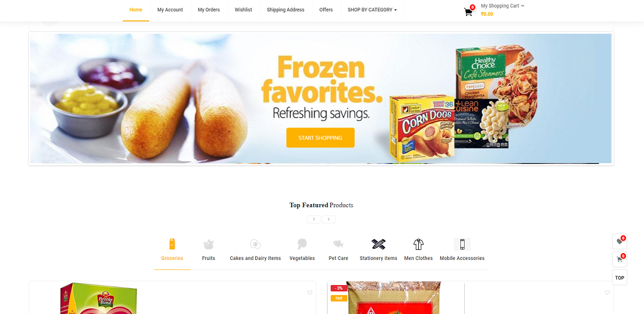Screen dimensions: 644x314
Task: Toggle wishlist heart on the Hot product
Action: 607,292
